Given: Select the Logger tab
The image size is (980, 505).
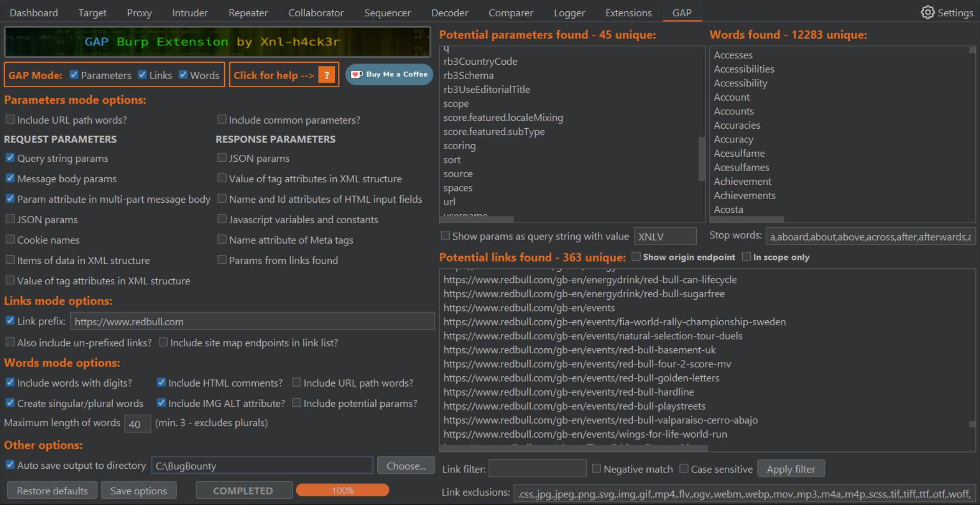Looking at the screenshot, I should [569, 13].
